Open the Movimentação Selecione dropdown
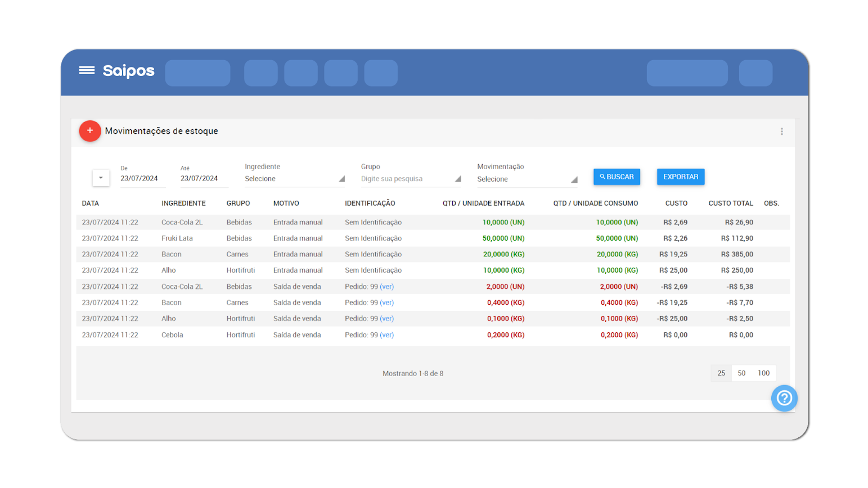Viewport: 868px width, 488px height. pos(527,179)
